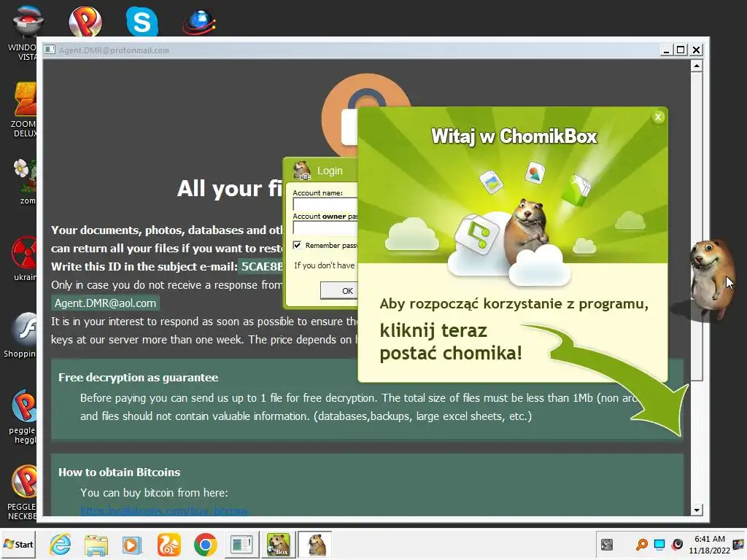747x560 pixels.
Task: Click the ransom note vertical scrollbar thumb
Action: 697,226
